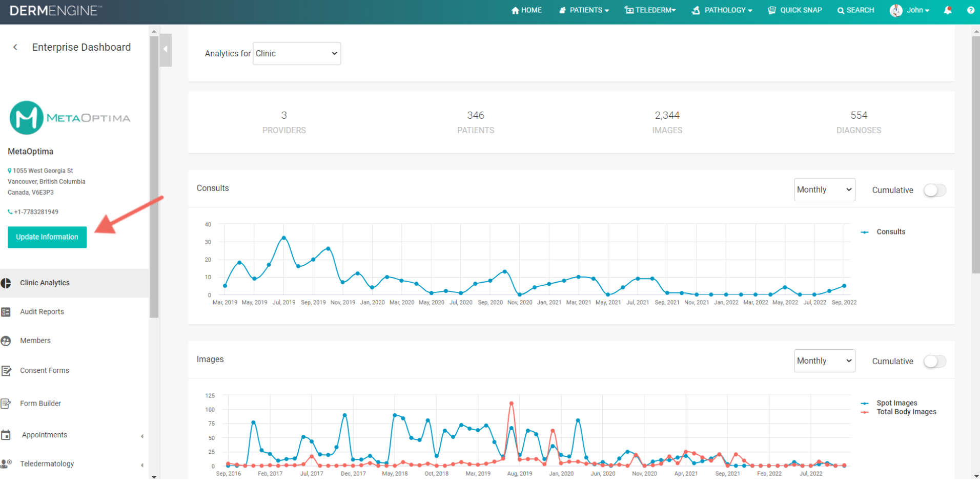The image size is (980, 487).
Task: Open Monthly dropdown in Consults chart
Action: click(824, 190)
